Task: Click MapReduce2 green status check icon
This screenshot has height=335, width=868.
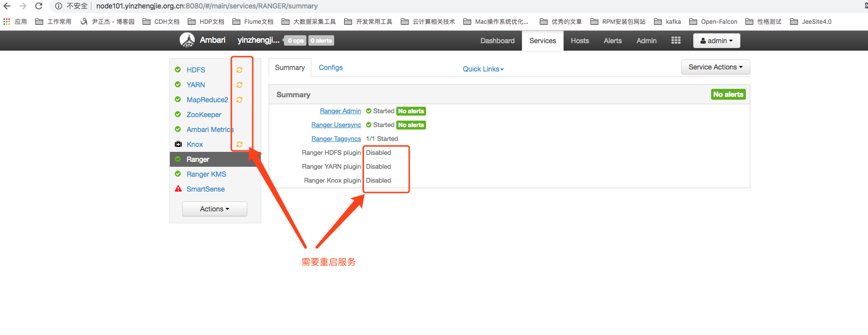Action: (x=178, y=99)
